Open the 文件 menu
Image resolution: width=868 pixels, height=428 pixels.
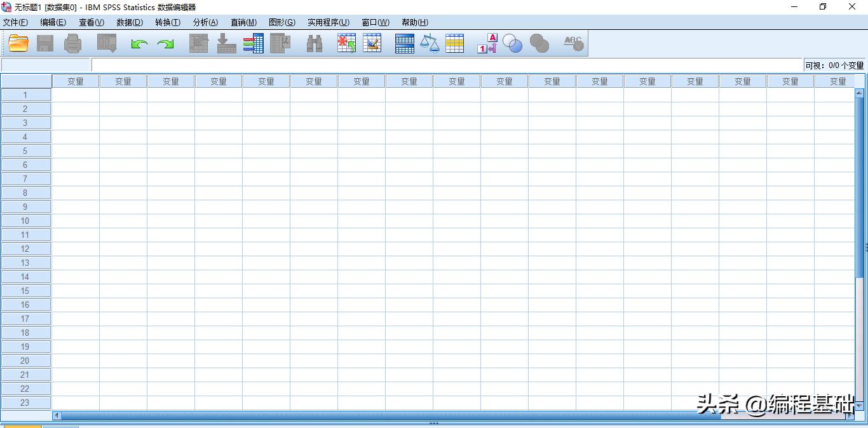(16, 22)
